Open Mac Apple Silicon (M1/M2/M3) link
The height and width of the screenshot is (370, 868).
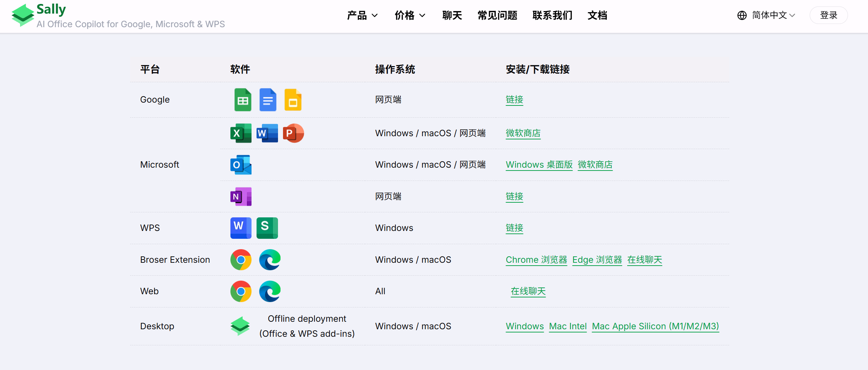pos(655,326)
